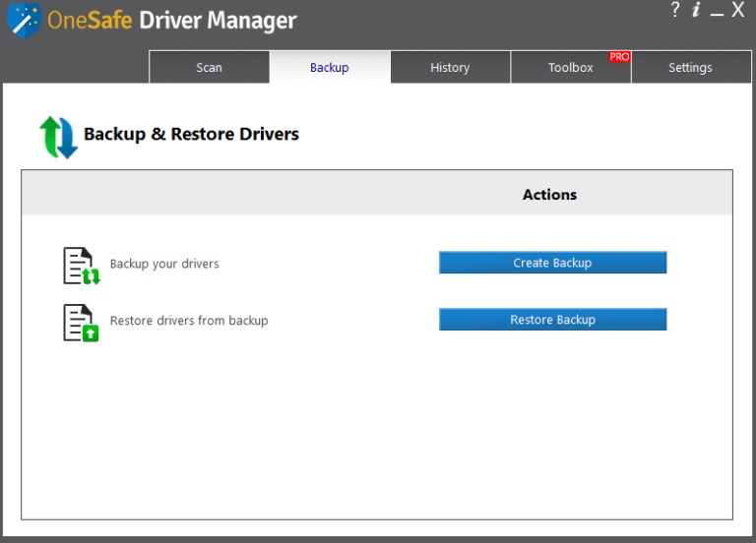756x543 pixels.
Task: Click the restore drivers document icon
Action: point(81,323)
